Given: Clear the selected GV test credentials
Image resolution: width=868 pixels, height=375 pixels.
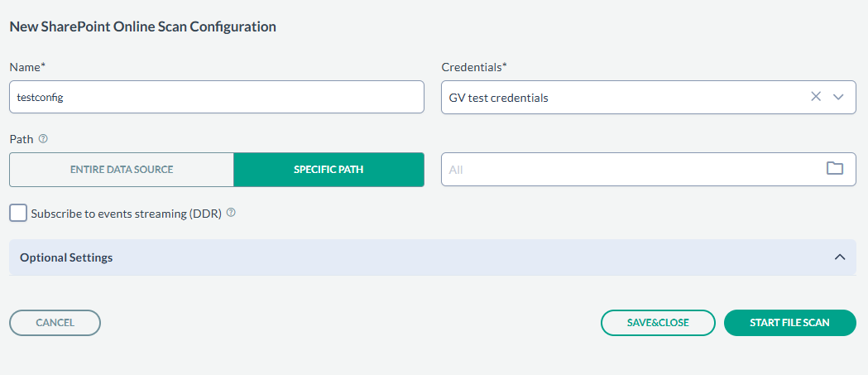Looking at the screenshot, I should pos(815,97).
